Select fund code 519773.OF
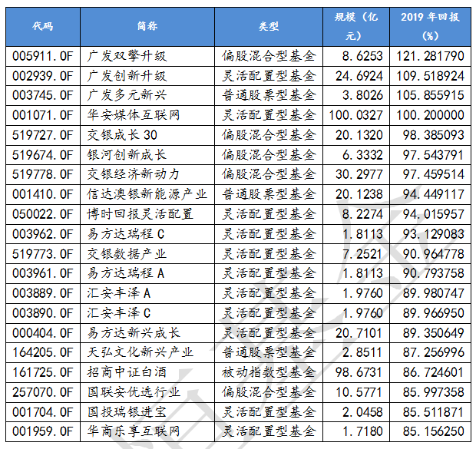 (43, 254)
